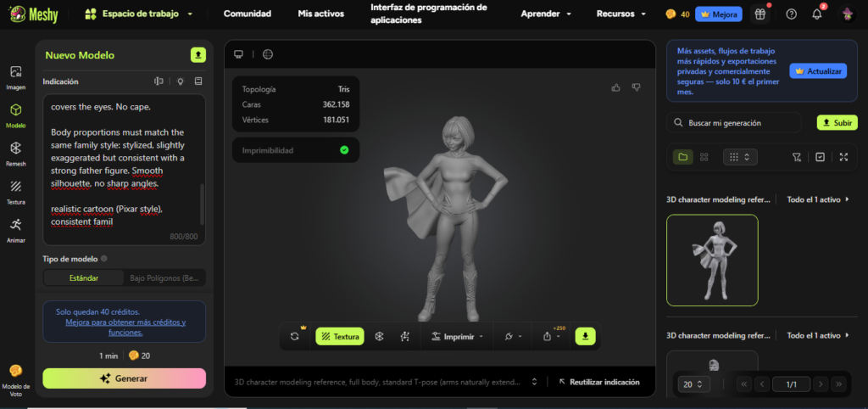Go to Mis activos
The height and width of the screenshot is (409, 868).
tap(320, 14)
